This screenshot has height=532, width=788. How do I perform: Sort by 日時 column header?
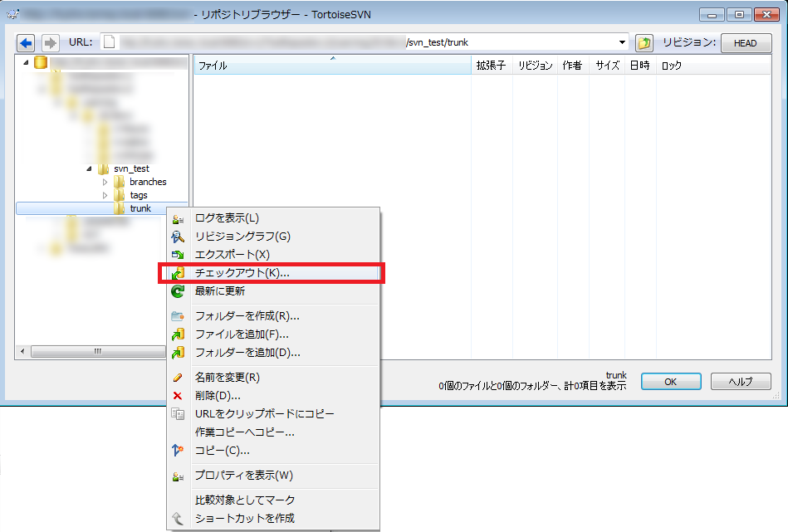click(x=640, y=66)
